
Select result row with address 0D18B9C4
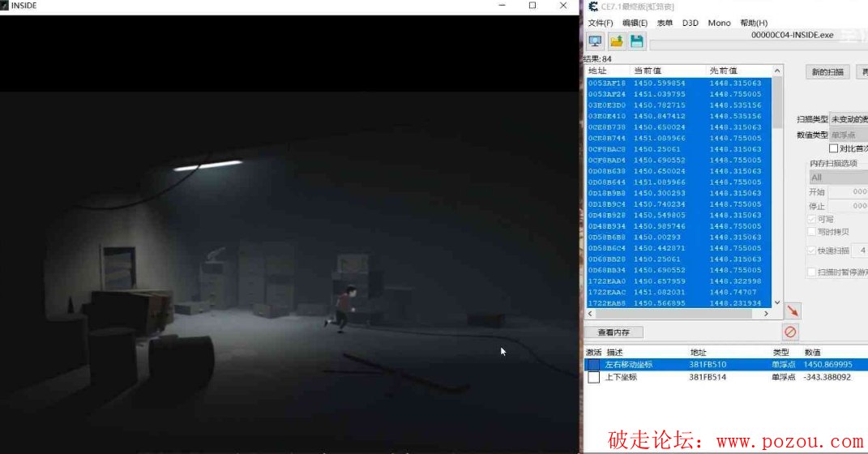678,204
